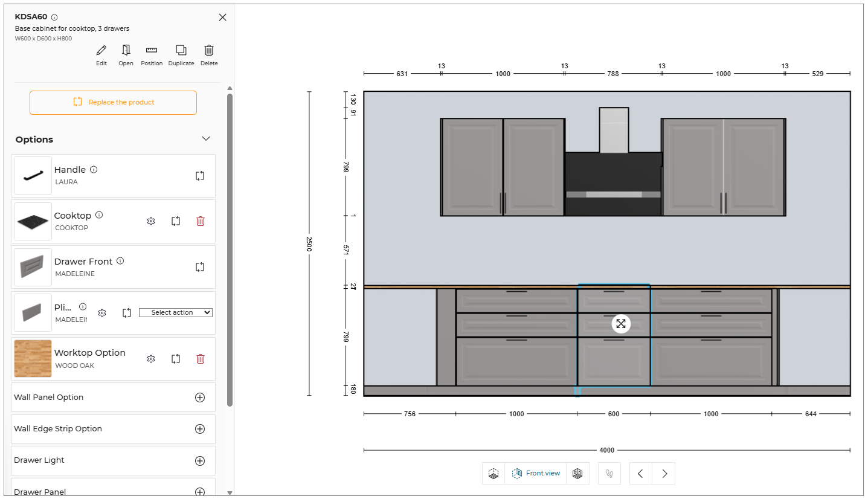Open Cooktop settings gear
The width and height of the screenshot is (868, 499).
pos(151,221)
